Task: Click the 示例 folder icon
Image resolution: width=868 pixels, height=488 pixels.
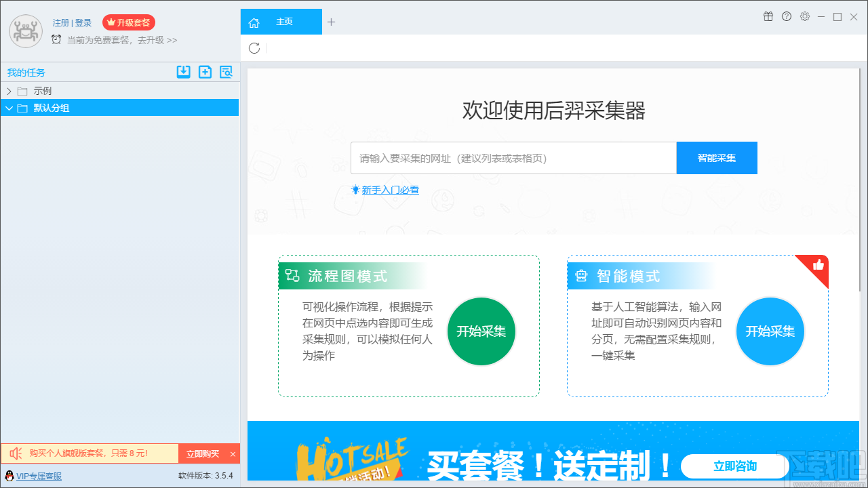Action: point(22,91)
